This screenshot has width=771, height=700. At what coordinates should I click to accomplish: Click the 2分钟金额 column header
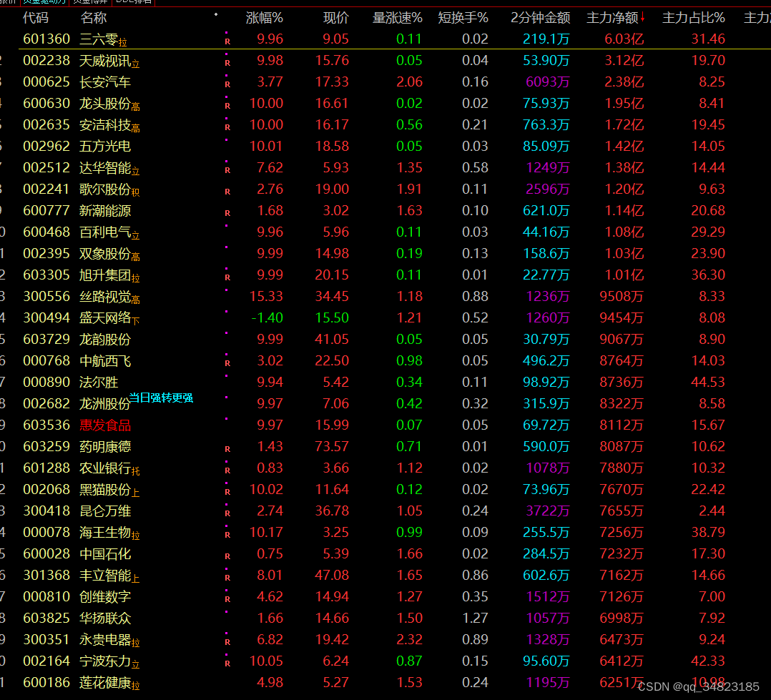541,18
